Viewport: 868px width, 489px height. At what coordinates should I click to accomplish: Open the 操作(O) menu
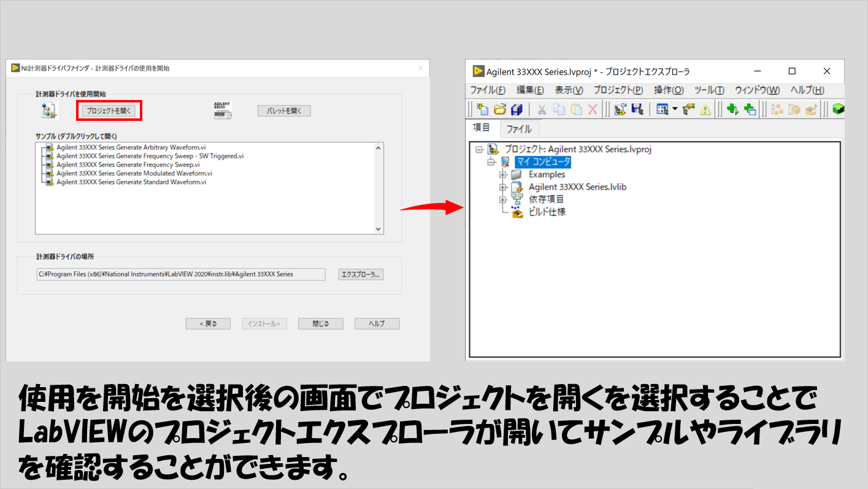[x=669, y=90]
